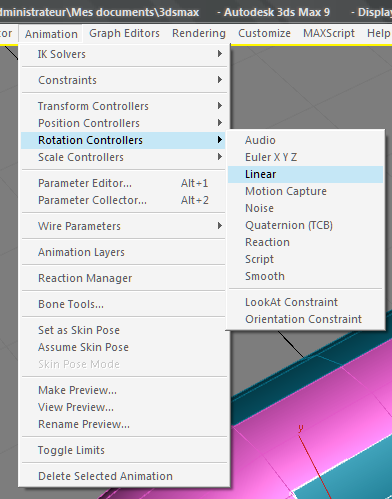392x499 pixels.
Task: Choose Euler X Y Z controller
Action: click(x=305, y=157)
